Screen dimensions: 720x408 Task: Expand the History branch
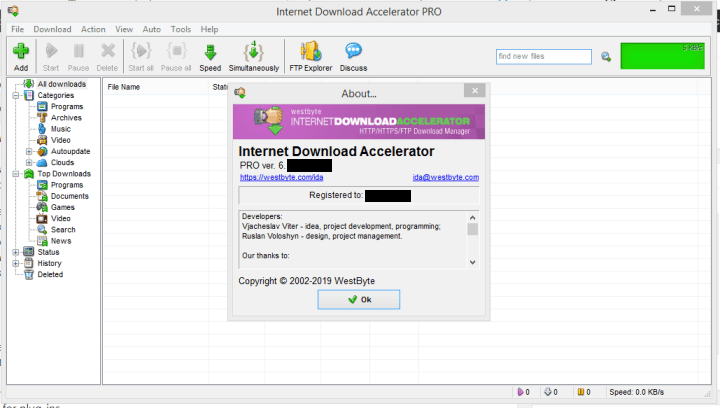pyautogui.click(x=16, y=263)
